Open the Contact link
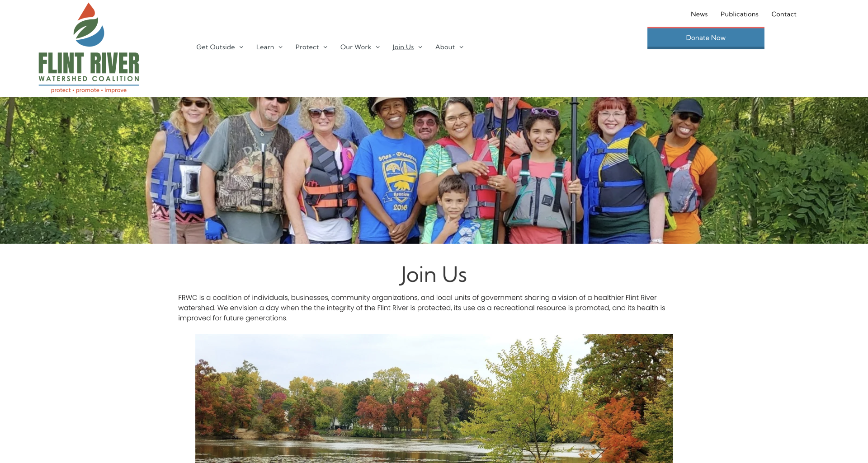 (784, 14)
